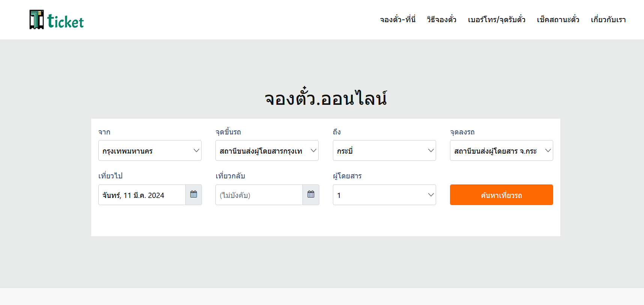Click the เที่ยวกลับ field label
This screenshot has height=305, width=644.
230,176
